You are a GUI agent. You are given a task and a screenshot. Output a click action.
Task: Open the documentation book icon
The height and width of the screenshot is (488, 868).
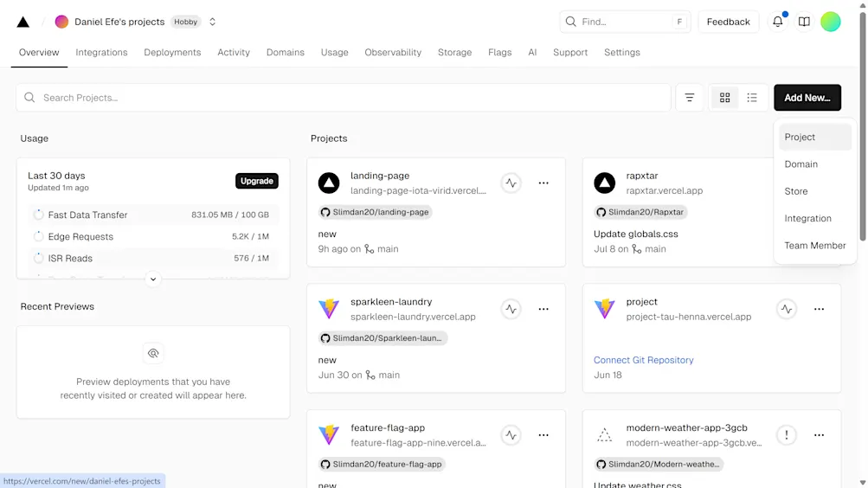(804, 22)
